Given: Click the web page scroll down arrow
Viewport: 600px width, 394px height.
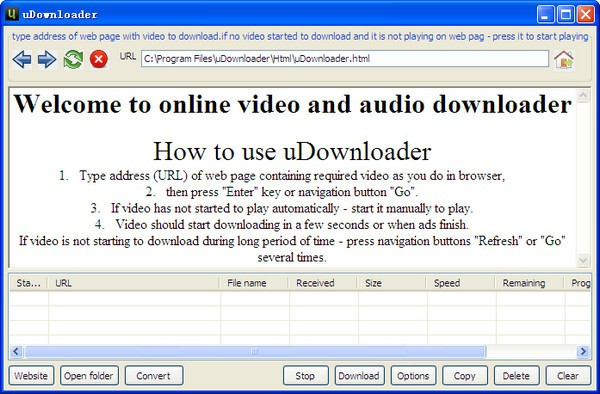Looking at the screenshot, I should pos(583,260).
